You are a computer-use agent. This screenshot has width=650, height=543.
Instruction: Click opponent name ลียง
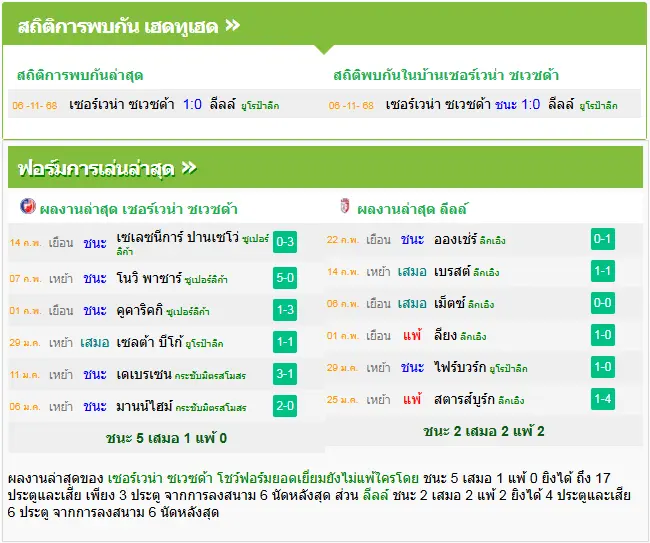point(445,335)
